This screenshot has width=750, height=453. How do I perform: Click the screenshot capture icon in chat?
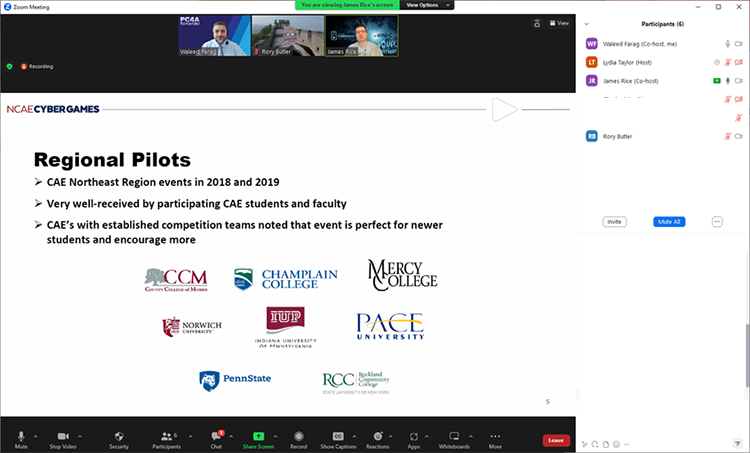tap(595, 444)
